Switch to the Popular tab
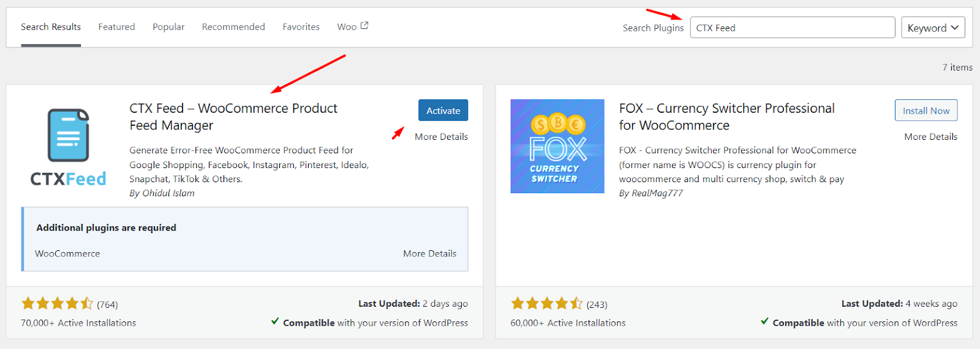 click(x=168, y=27)
